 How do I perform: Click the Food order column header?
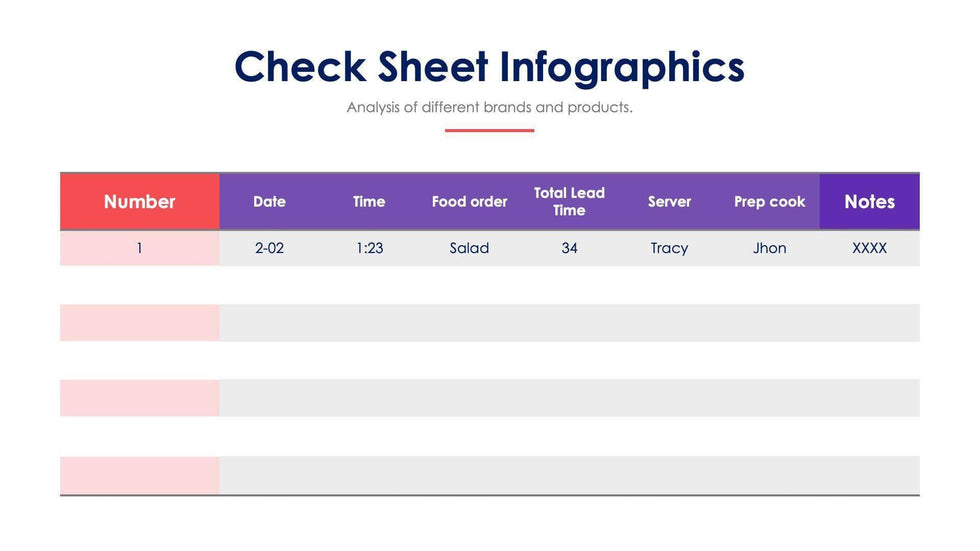tap(469, 201)
